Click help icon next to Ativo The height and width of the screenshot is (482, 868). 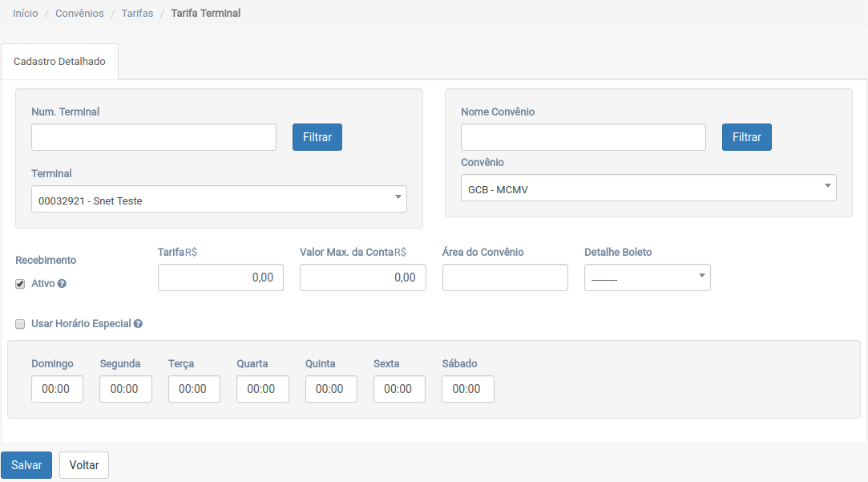point(62,284)
